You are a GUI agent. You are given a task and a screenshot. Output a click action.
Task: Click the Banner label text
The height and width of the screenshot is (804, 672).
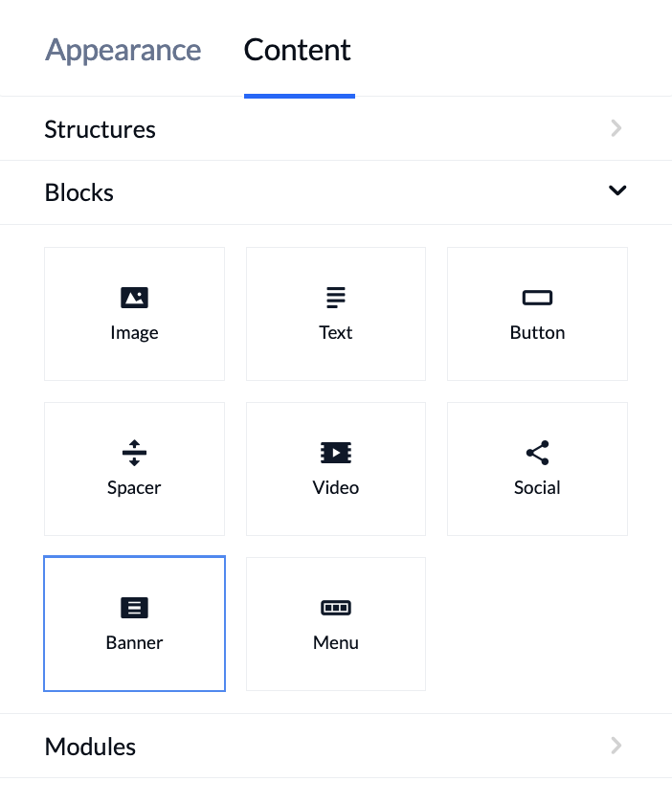pos(134,642)
